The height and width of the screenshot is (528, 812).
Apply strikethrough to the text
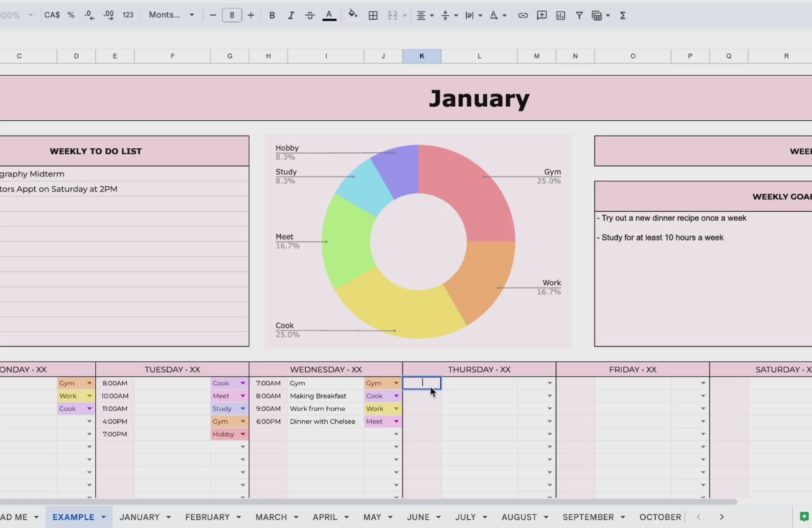(x=310, y=15)
